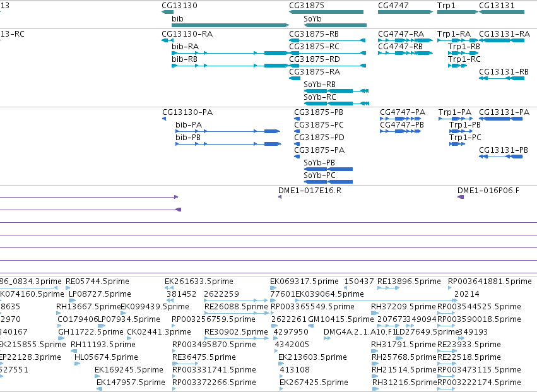
Task: Select EST RE05744.5prime
Action: tap(68, 288)
